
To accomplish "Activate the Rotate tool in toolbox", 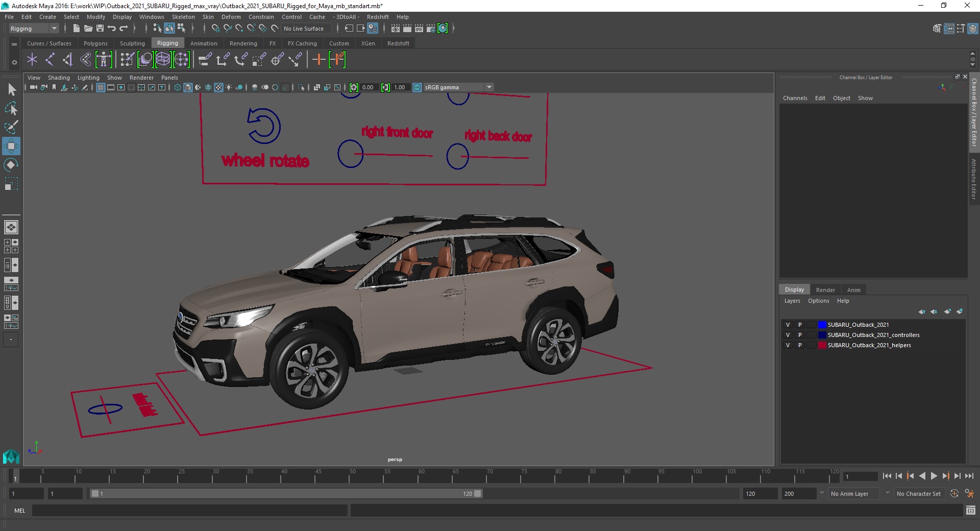I will pos(11,165).
